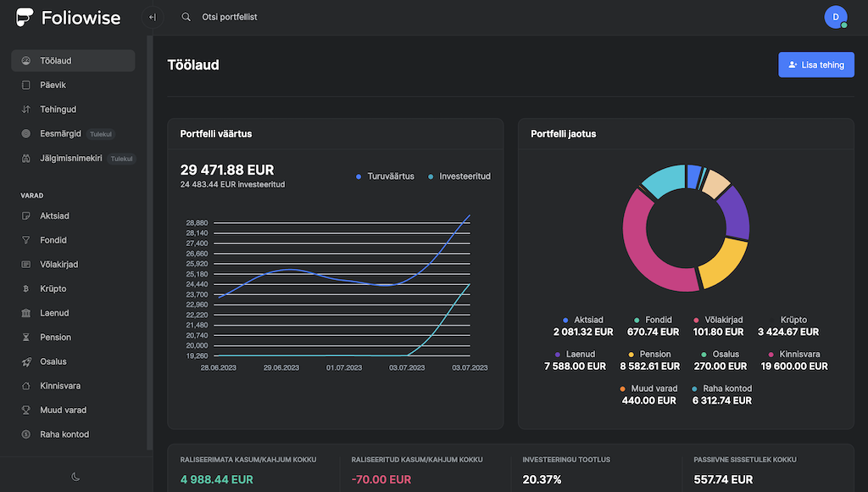This screenshot has height=492, width=868.
Task: Click the Pension hourglass icon
Action: point(26,337)
